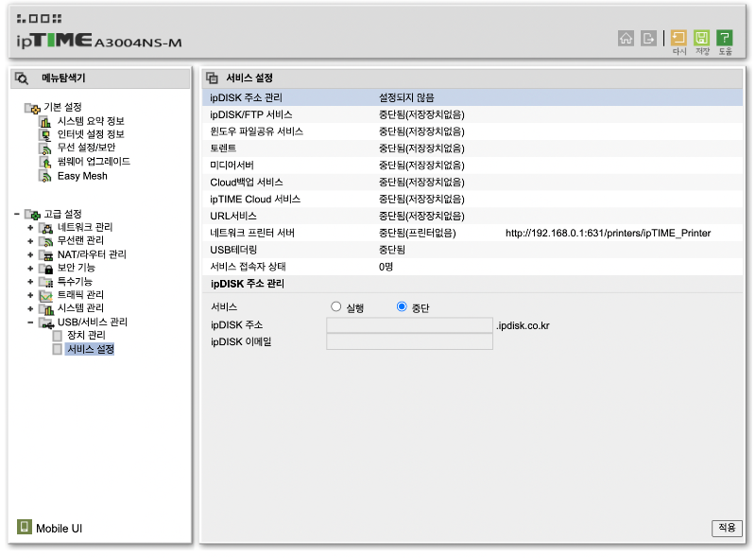Select the 서비스 접속자 상태 row

pyautogui.click(x=472, y=267)
